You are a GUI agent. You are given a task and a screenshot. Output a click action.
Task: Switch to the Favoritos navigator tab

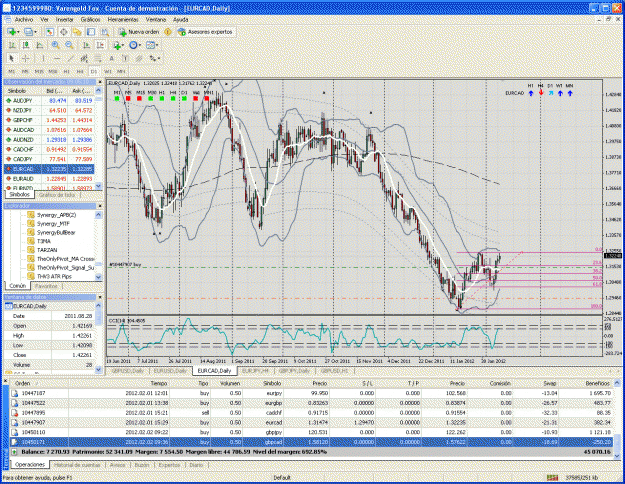pos(46,286)
